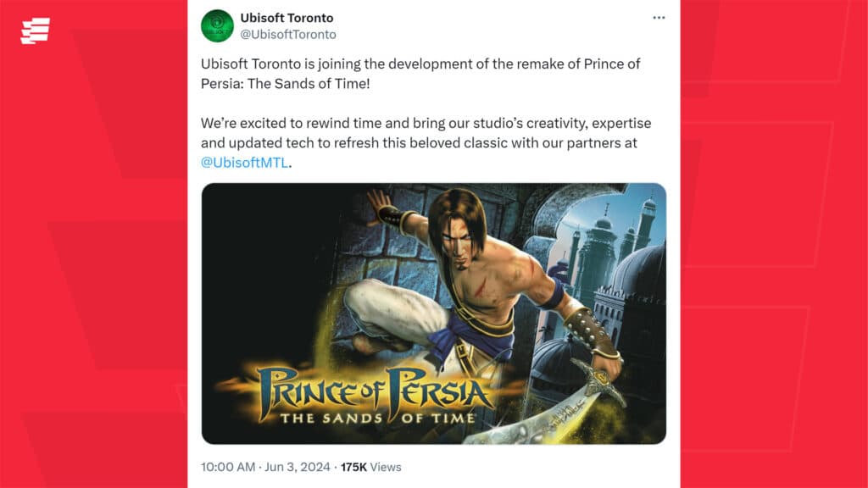Click the sentence mentioning the remake announcement

pyautogui.click(x=421, y=72)
